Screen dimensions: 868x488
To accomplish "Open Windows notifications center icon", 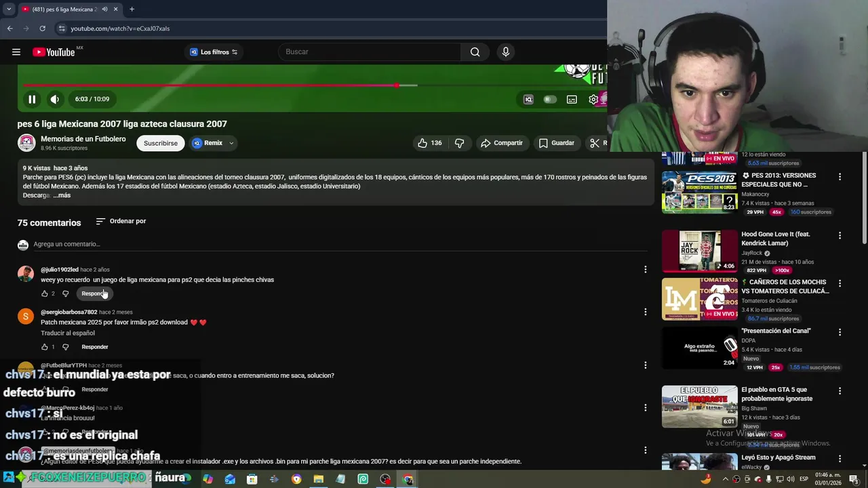I will (854, 479).
